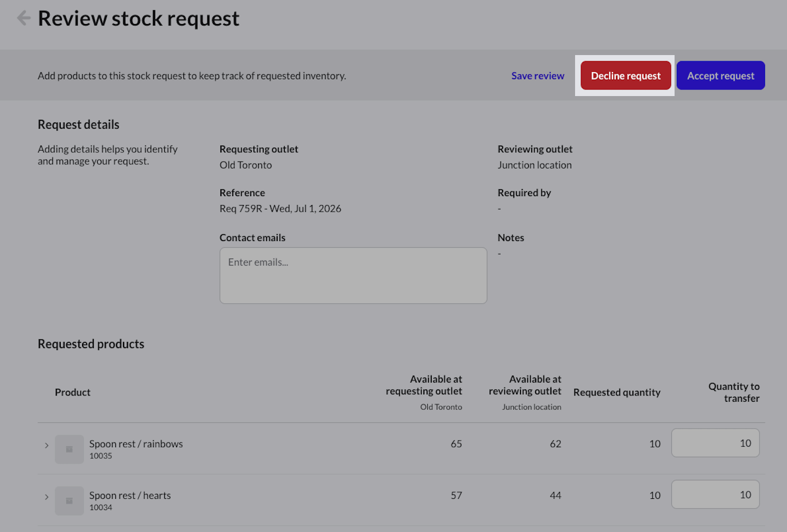Click the reference Req 759R - Wed, Jul 1, 2026
787x532 pixels.
[281, 208]
